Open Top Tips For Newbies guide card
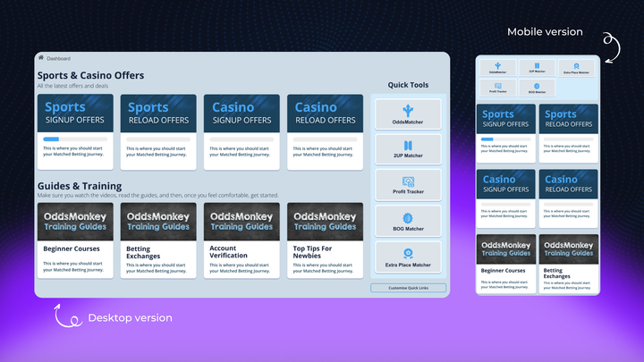644x362 pixels. coord(325,240)
